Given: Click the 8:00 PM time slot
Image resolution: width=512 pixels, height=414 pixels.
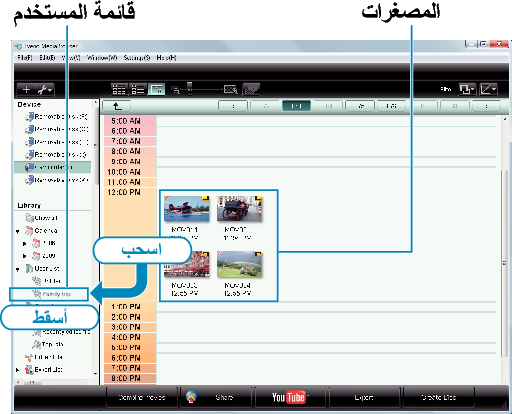Looking at the screenshot, I should [130, 378].
